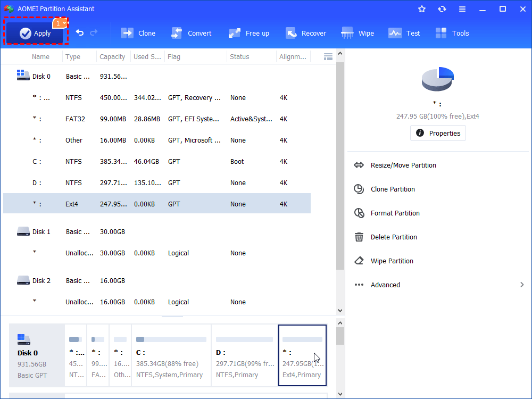Click the Wipe Partition eraser icon
Screen dimensions: 532x399
(x=359, y=261)
